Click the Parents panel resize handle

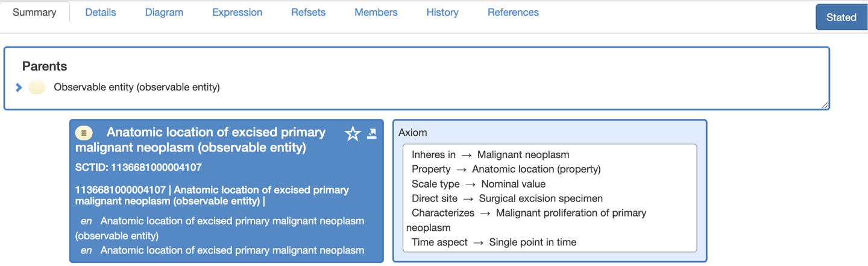(x=825, y=106)
